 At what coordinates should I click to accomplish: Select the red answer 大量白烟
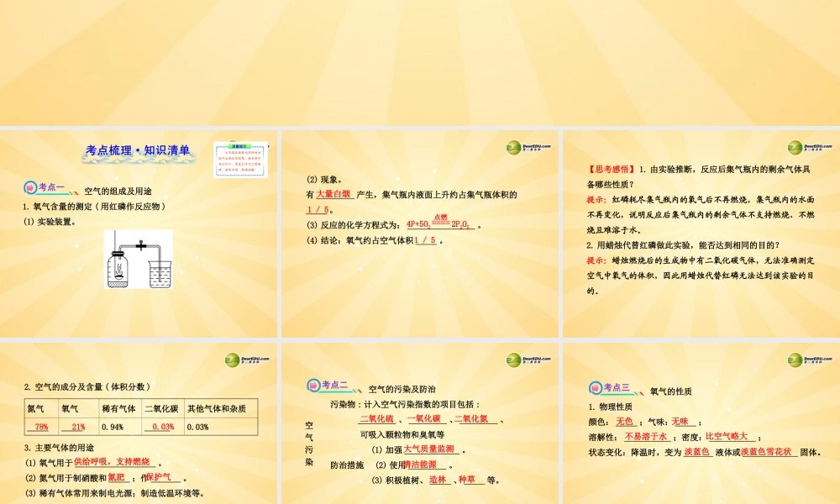(333, 194)
